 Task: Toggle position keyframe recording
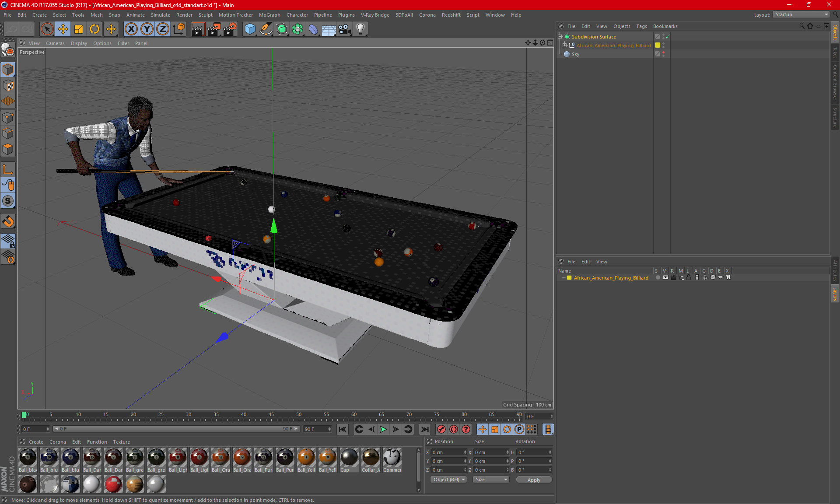tap(483, 429)
